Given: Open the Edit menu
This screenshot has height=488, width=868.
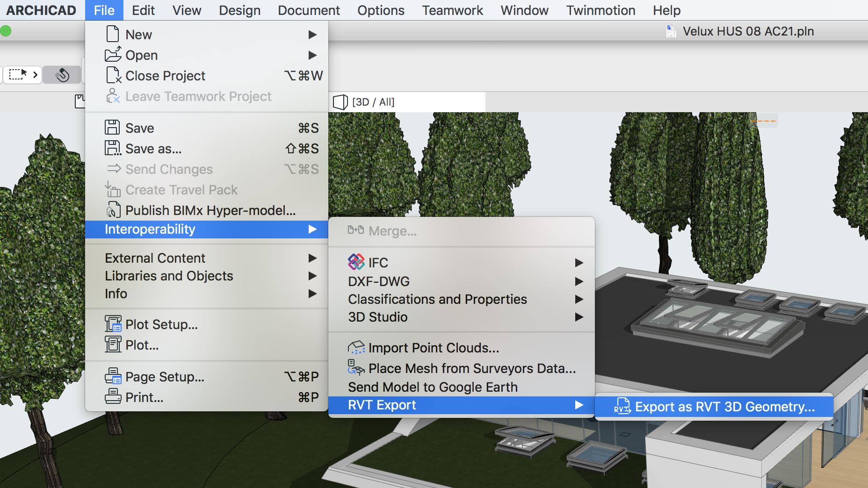Looking at the screenshot, I should [x=143, y=10].
